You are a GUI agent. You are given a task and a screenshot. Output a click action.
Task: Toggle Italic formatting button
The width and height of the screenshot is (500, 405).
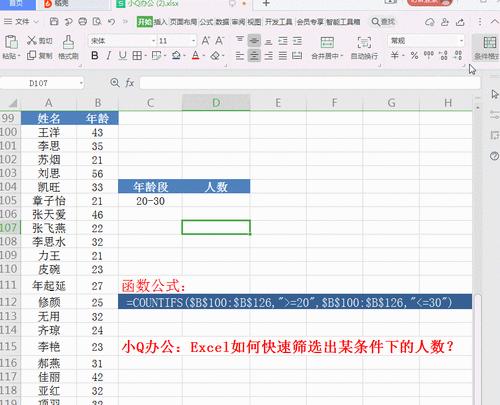click(x=109, y=55)
